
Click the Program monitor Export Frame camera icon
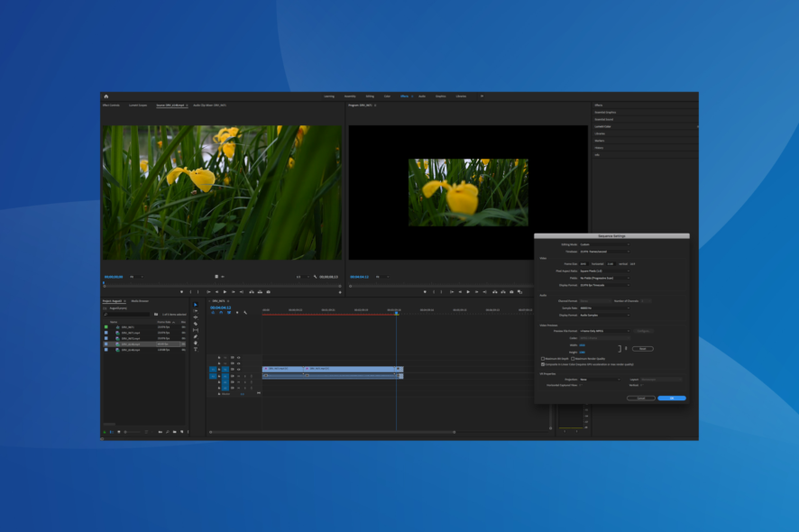[511, 292]
